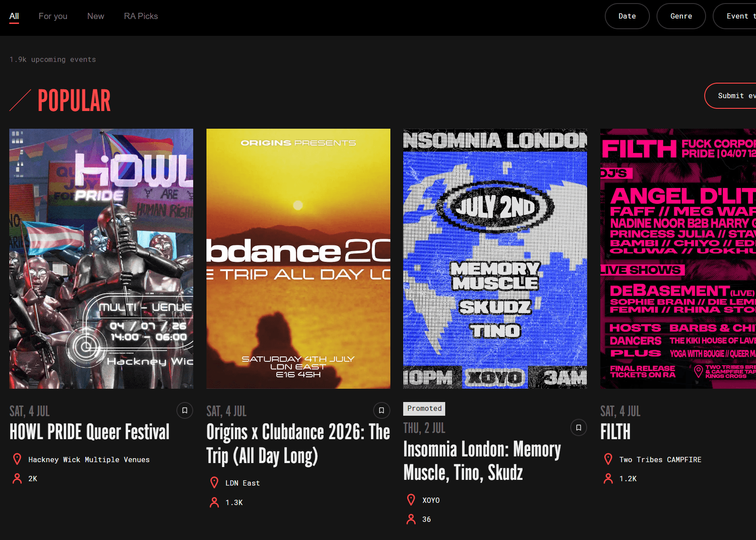
Task: Click location pin icon beside Two Tribes CAMPFIRE
Action: (x=608, y=460)
